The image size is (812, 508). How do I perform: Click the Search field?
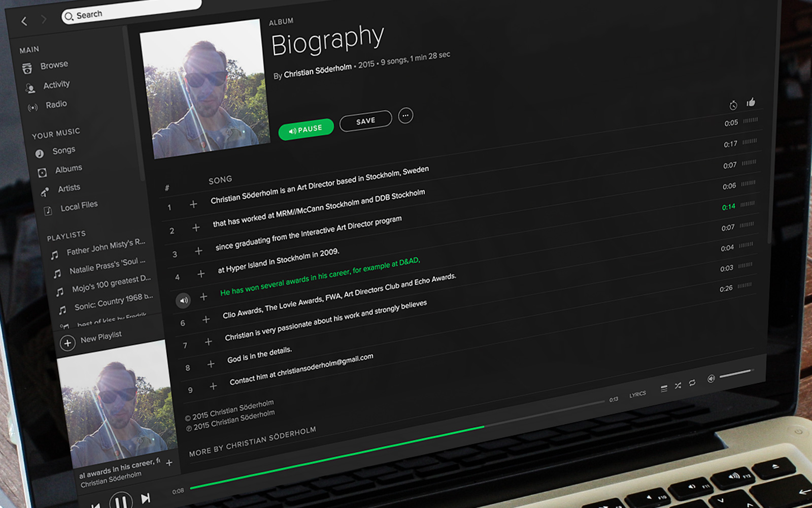pos(131,10)
